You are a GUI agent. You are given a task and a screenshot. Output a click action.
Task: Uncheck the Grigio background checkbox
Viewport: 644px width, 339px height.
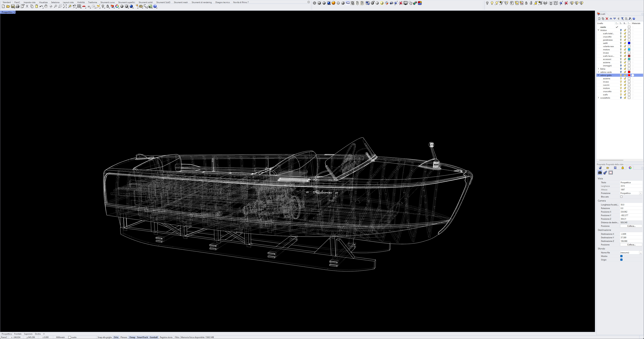point(621,260)
